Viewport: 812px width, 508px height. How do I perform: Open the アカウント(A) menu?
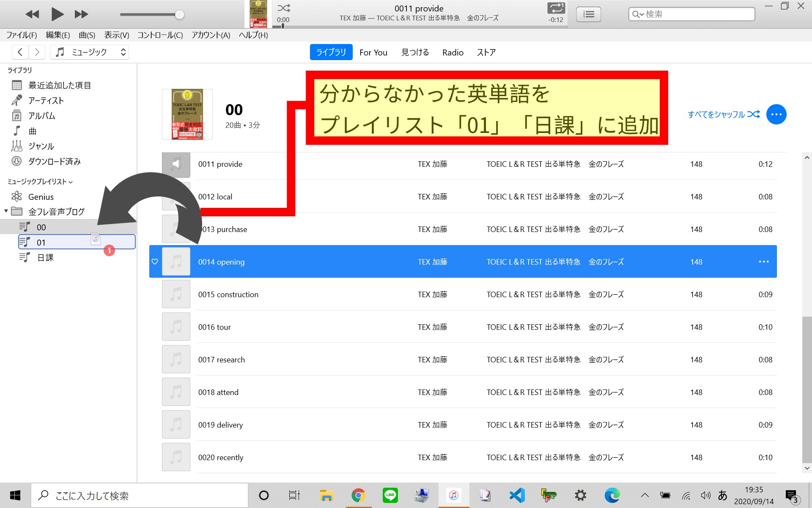(x=211, y=35)
